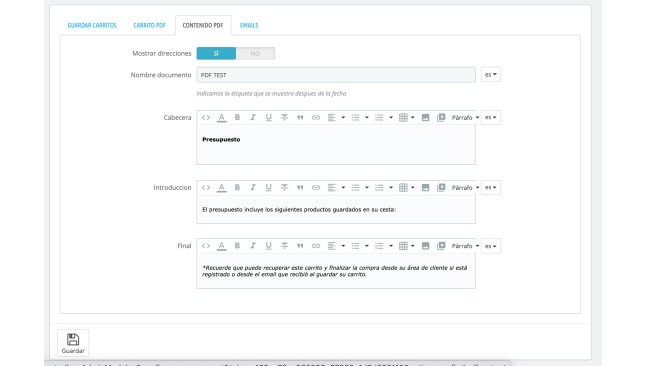The image size is (646, 366).
Task: Insert link in Final editor
Action: click(316, 246)
